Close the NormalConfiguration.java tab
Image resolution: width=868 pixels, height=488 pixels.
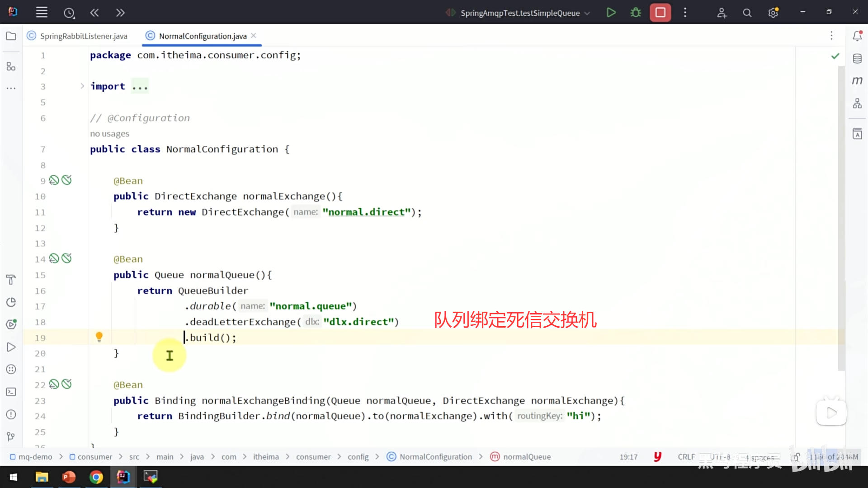coord(254,36)
